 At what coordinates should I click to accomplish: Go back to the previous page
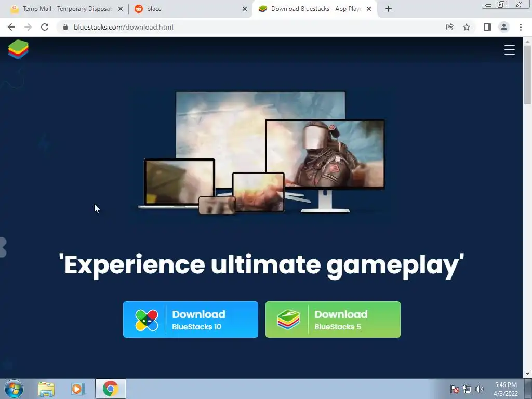[x=11, y=27]
